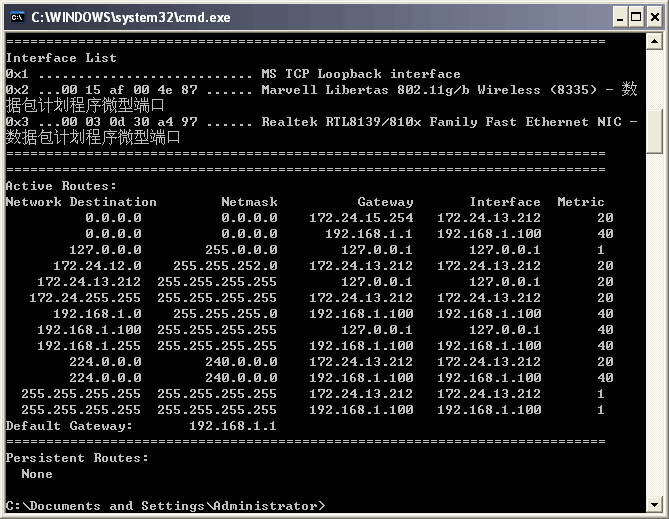
Task: Click destination '172.24.13.212'
Action: click(x=89, y=282)
